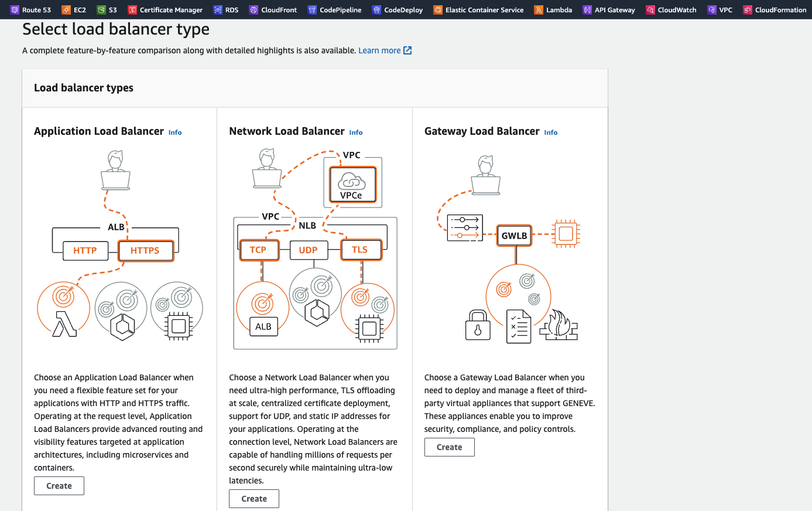812x511 pixels.
Task: Click the processor chip icon right of GWLB
Action: click(566, 234)
